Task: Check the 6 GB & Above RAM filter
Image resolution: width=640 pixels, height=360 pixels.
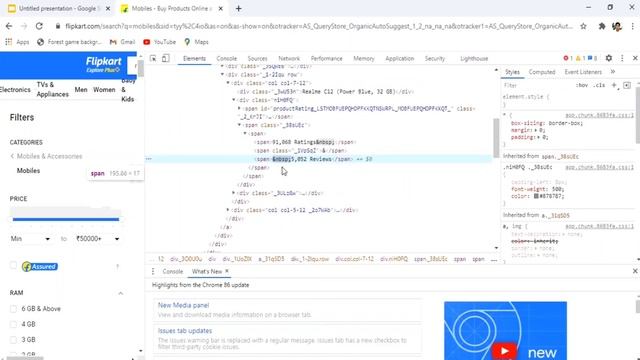Action: (x=13, y=309)
